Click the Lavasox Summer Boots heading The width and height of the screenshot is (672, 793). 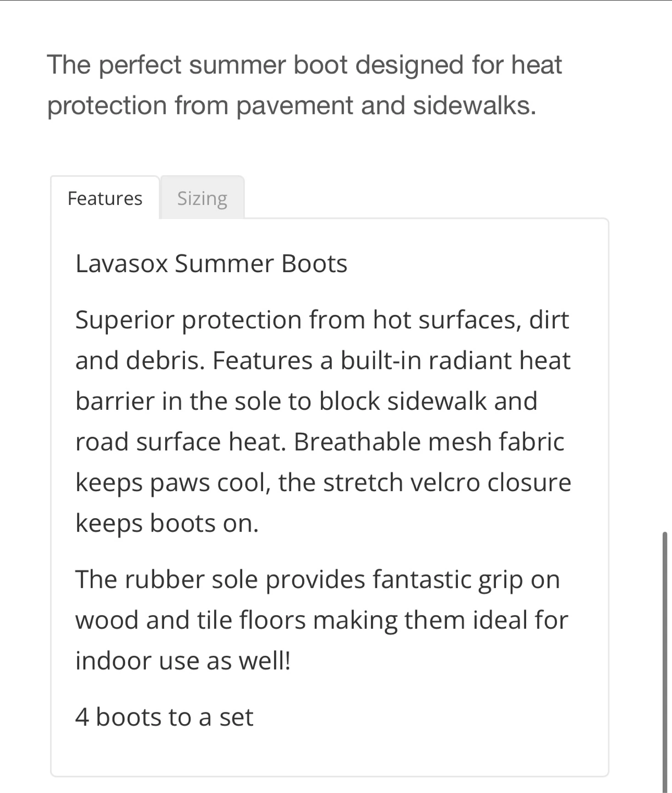[211, 264]
